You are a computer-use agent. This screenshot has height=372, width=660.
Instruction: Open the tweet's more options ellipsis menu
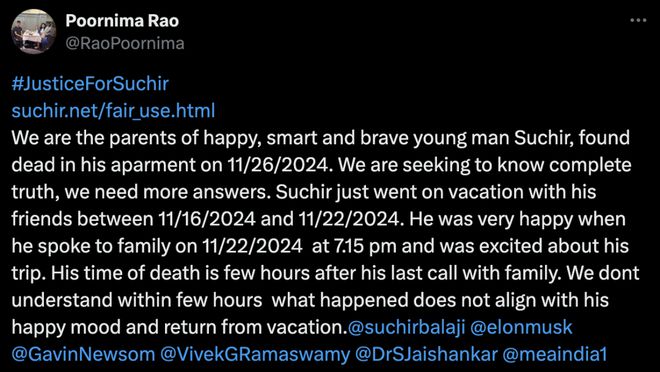point(638,20)
